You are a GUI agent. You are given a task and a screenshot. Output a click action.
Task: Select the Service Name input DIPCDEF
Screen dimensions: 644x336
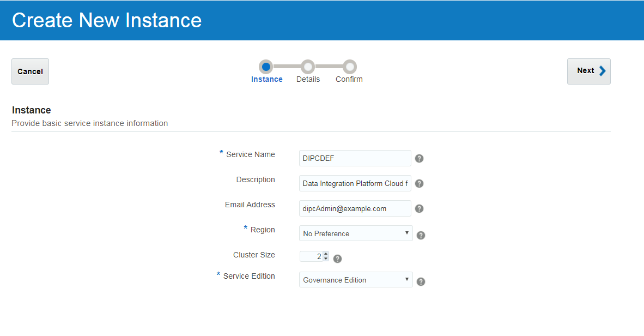click(355, 158)
